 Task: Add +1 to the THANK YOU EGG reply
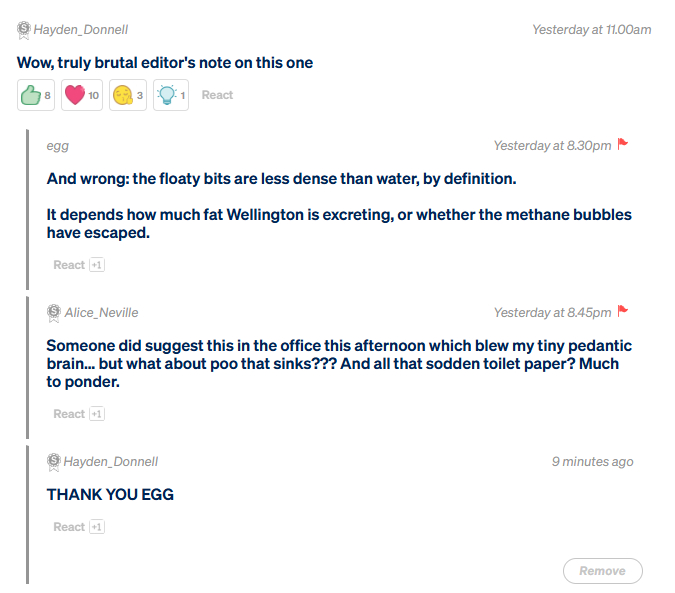click(97, 527)
